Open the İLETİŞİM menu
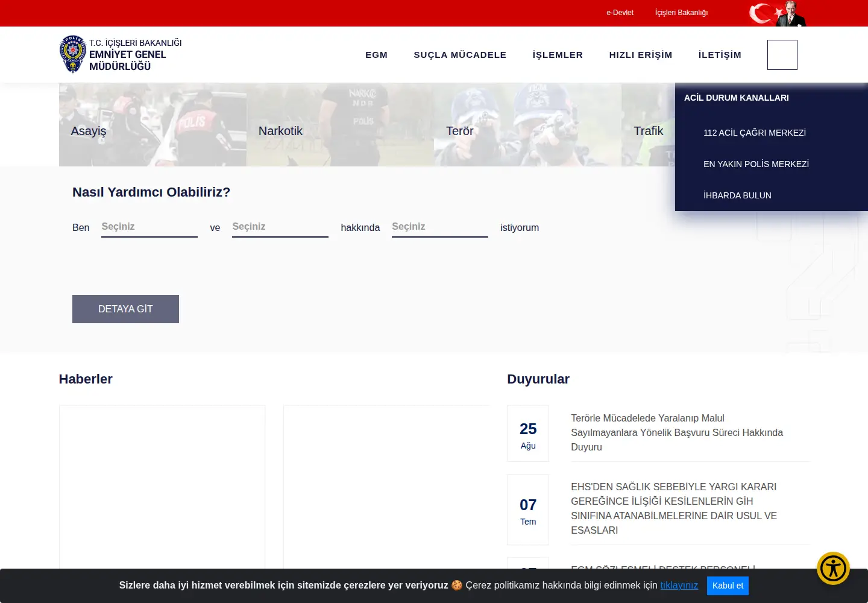The width and height of the screenshot is (868, 603). point(720,55)
